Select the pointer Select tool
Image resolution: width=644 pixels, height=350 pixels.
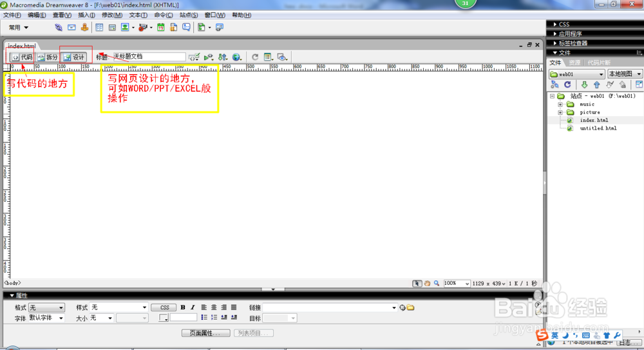click(417, 284)
